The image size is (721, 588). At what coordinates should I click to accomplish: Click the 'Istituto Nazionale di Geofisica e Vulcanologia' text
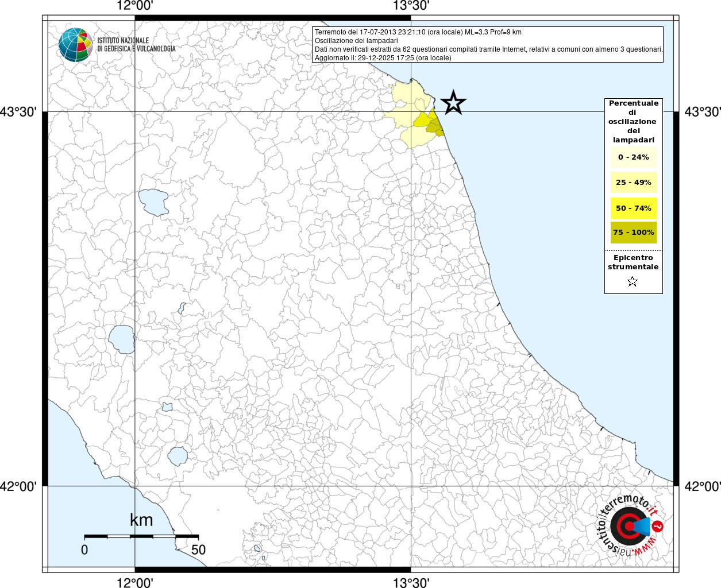click(x=136, y=45)
